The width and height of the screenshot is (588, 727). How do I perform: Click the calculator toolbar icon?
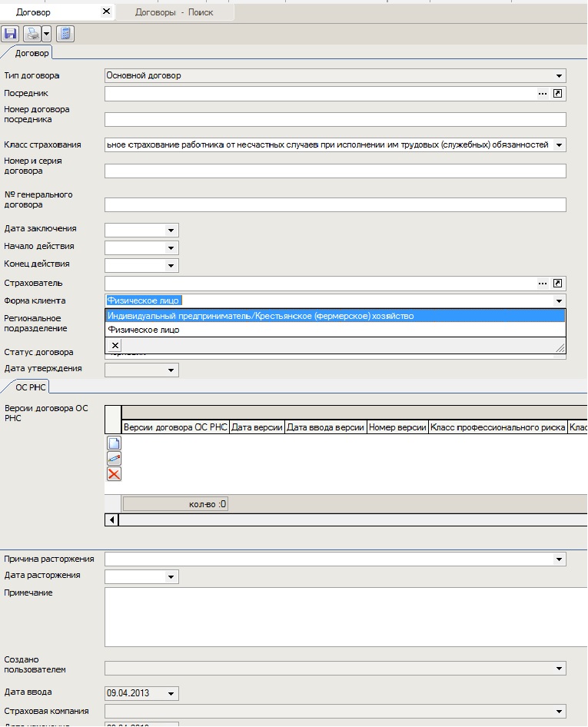pyautogui.click(x=65, y=34)
